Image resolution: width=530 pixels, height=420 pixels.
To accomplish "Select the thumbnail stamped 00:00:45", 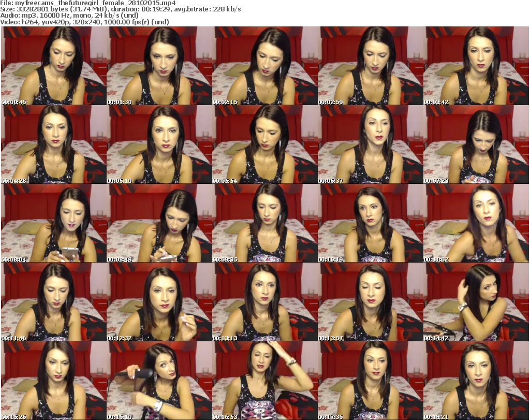I will [53, 66].
